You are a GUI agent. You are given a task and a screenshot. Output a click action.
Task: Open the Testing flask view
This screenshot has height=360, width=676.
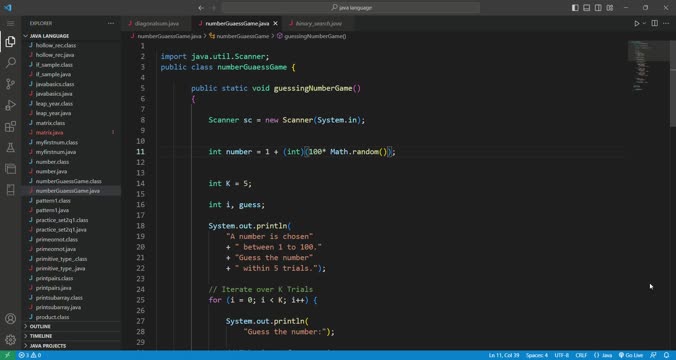10,147
